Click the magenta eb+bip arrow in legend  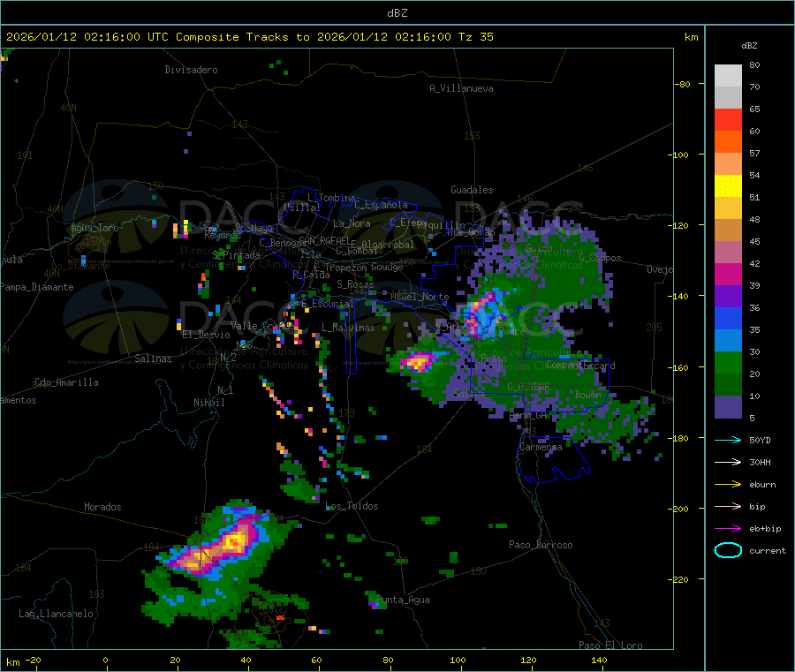coord(728,528)
